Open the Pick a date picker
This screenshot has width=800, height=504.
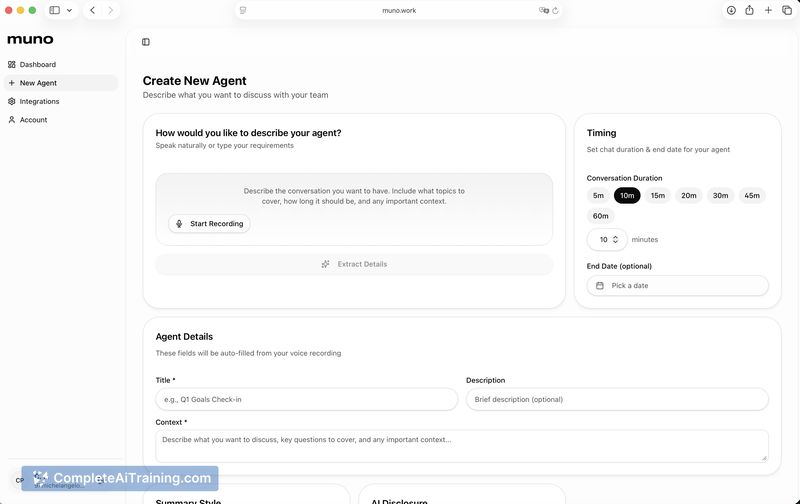[x=678, y=286]
